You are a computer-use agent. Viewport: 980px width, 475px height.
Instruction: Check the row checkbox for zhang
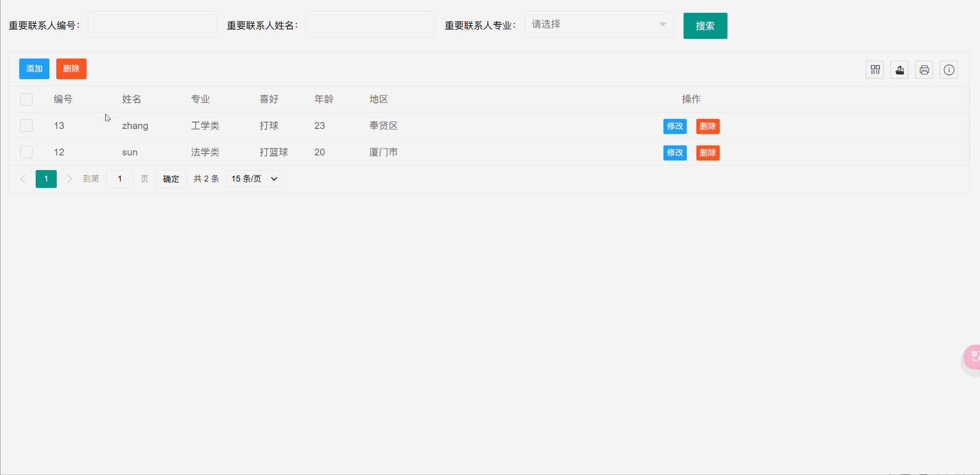[x=26, y=125]
